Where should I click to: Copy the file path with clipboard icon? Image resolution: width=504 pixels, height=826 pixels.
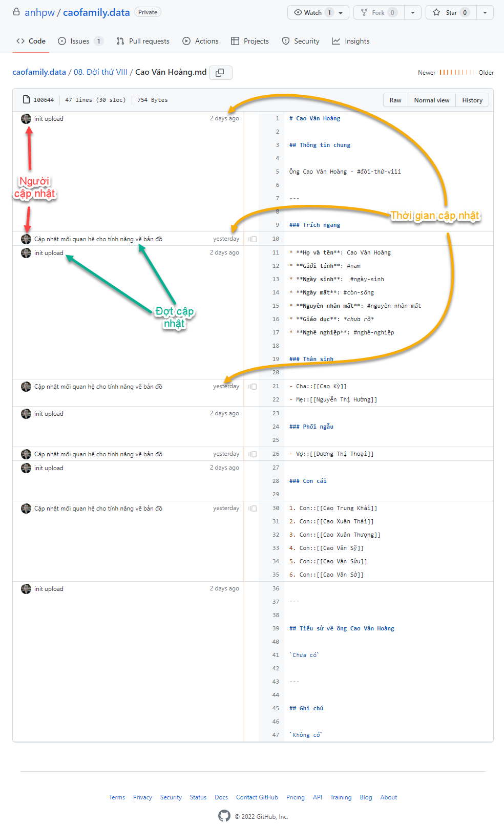pyautogui.click(x=220, y=73)
